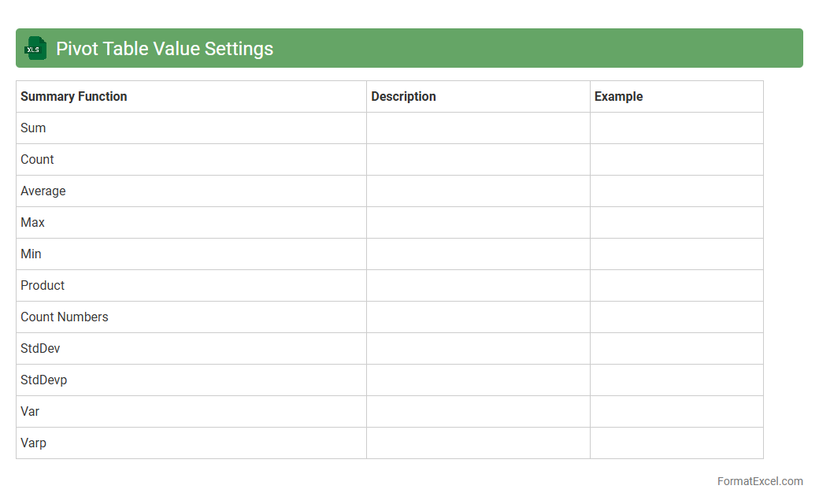Select the empty Example cell for Average
Image resolution: width=819 pixels, height=504 pixels.
click(676, 191)
